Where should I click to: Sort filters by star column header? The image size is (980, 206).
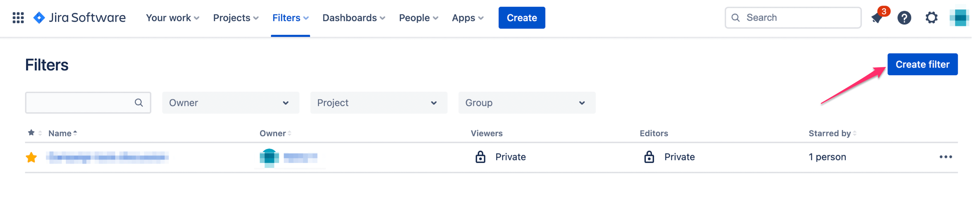[35, 134]
